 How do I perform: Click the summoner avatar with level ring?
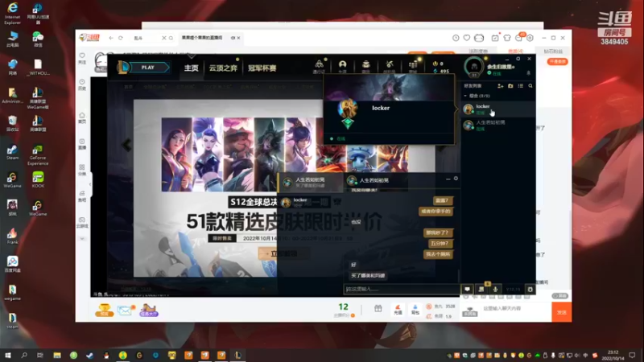click(x=474, y=67)
